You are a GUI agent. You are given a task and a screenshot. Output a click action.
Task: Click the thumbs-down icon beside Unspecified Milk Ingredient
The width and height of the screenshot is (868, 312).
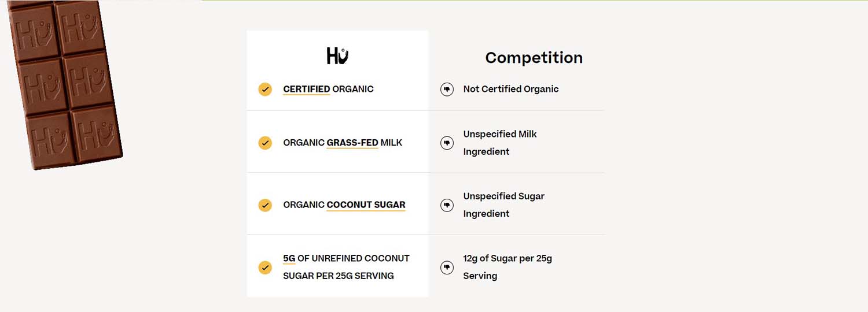(x=447, y=143)
